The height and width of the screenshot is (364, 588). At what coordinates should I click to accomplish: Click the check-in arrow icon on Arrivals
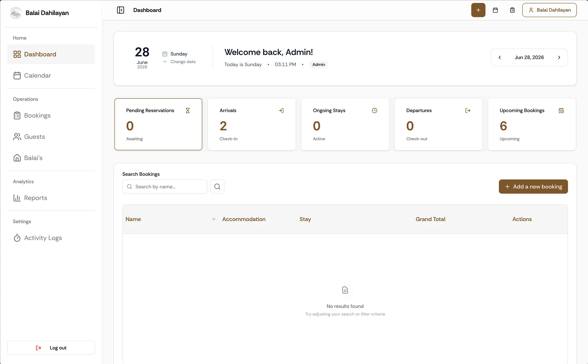coord(281,110)
